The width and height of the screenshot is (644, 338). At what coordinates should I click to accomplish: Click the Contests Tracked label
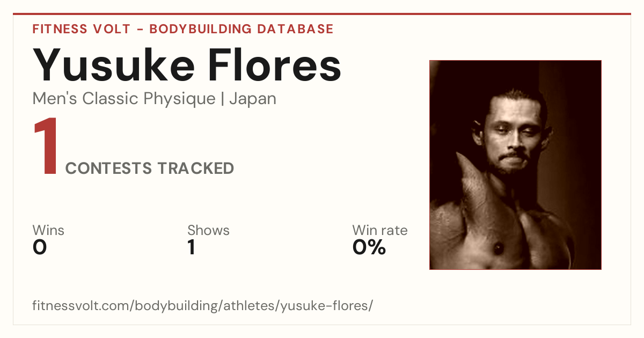150,168
